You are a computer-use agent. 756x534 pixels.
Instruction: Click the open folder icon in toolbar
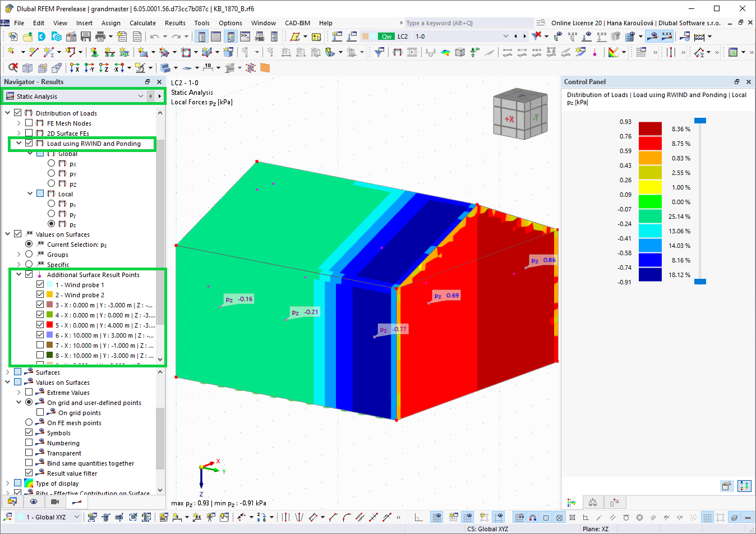27,36
